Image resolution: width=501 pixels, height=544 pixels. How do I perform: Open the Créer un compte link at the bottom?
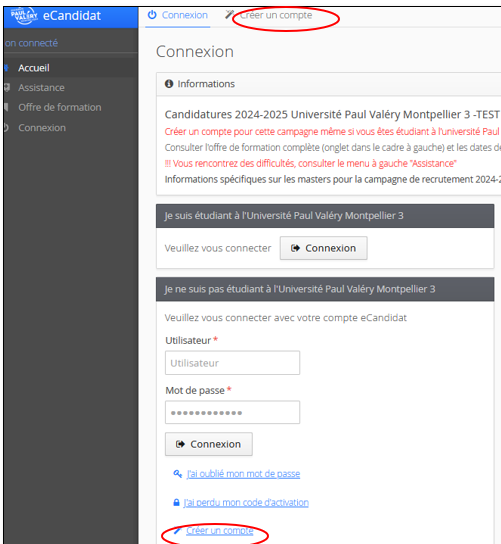click(x=220, y=530)
